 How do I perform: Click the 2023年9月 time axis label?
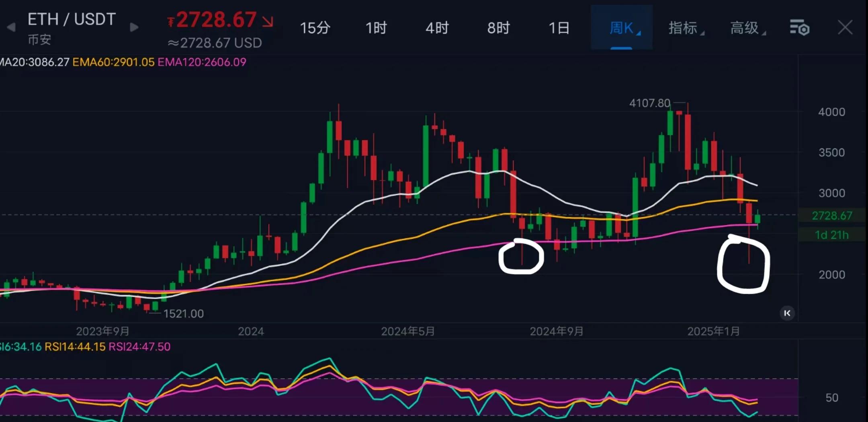[x=103, y=331]
